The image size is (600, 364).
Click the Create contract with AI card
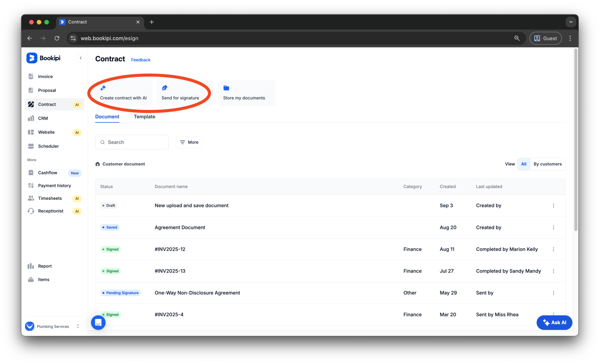coord(123,93)
